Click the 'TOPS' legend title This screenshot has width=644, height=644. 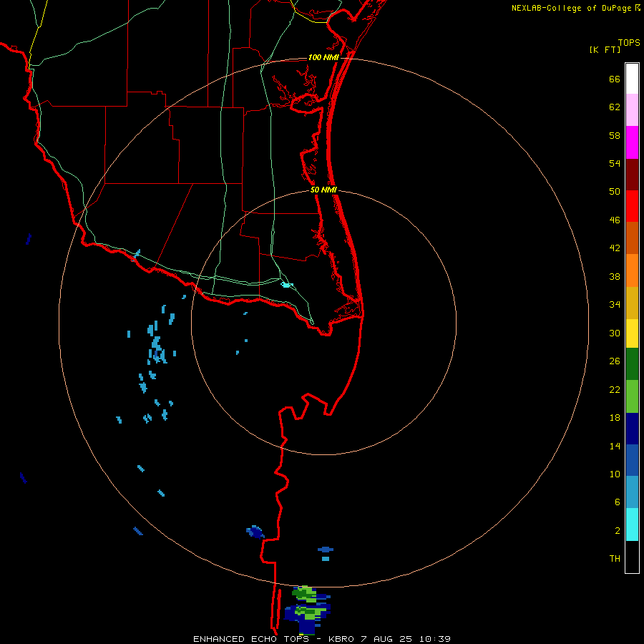pyautogui.click(x=629, y=42)
